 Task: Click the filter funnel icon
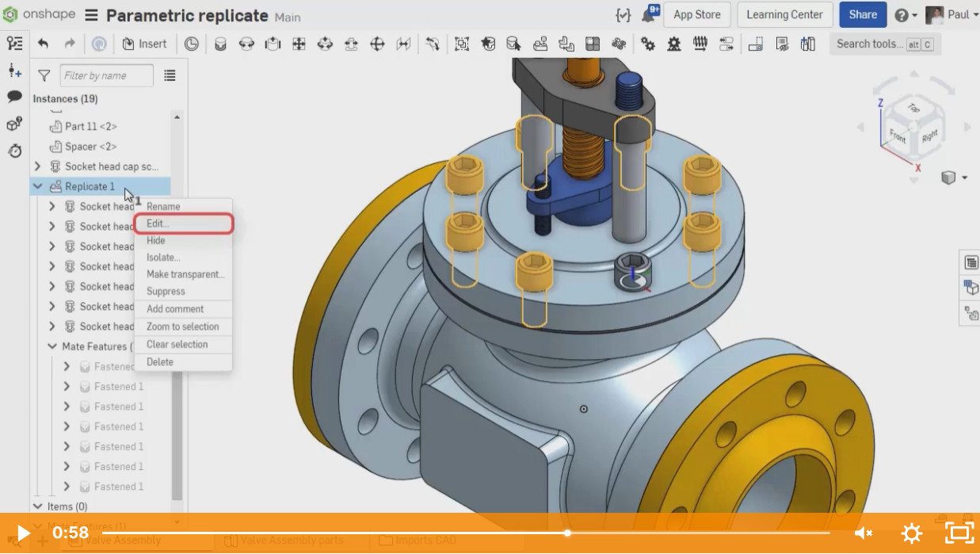tap(44, 75)
